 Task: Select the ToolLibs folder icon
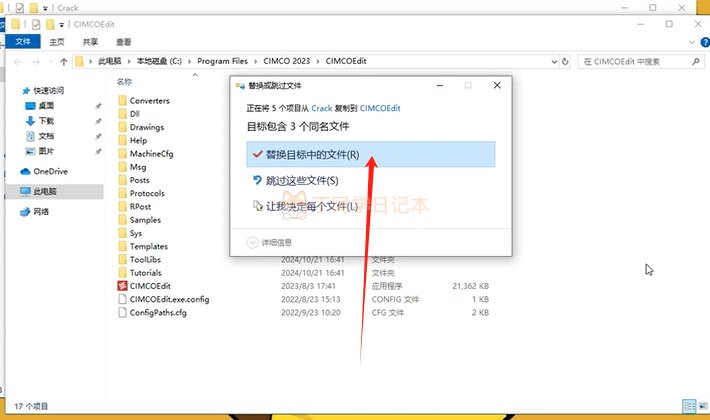click(122, 259)
